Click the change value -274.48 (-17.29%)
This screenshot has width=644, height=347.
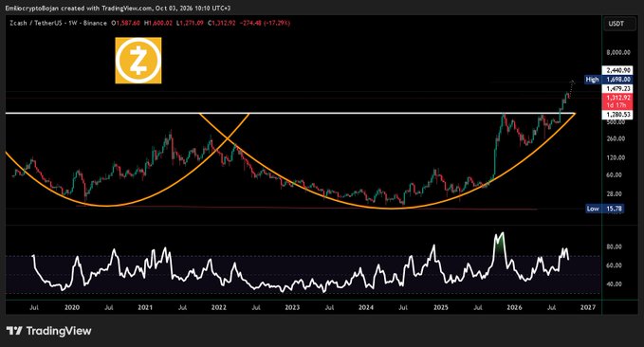click(x=265, y=23)
